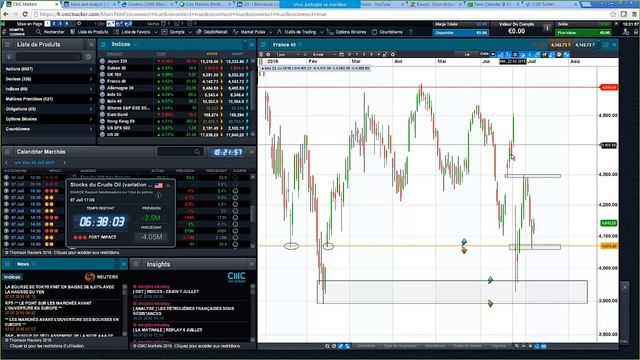This screenshot has height=360, width=640.
Task: Close the Stocks du Crude Oil popup
Action: coord(168,185)
